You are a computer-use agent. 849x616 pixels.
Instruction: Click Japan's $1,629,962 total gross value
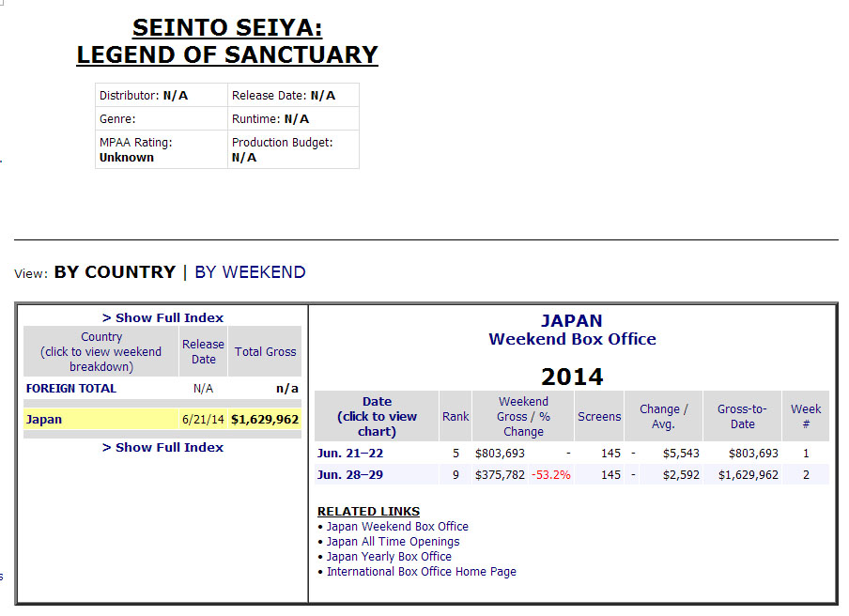265,420
